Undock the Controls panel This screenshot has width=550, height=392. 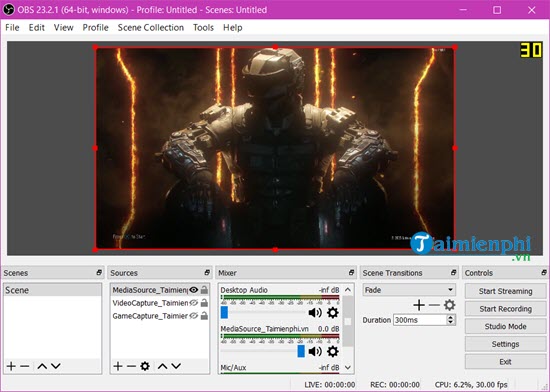[544, 272]
